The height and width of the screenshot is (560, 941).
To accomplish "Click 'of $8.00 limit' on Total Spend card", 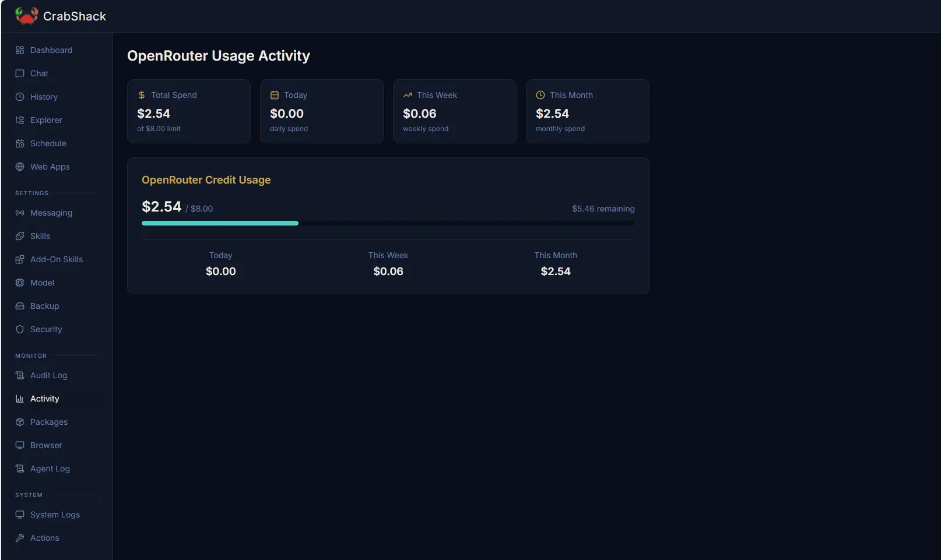I will click(x=159, y=129).
